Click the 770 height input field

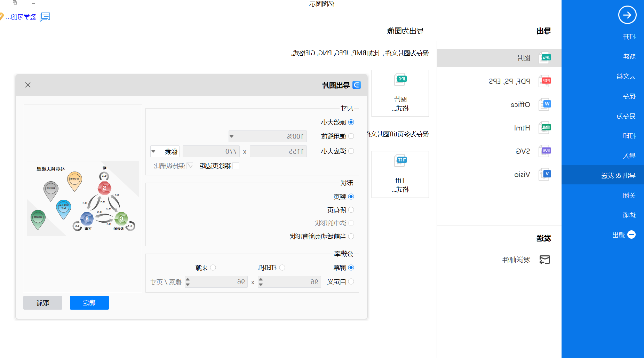point(211,151)
